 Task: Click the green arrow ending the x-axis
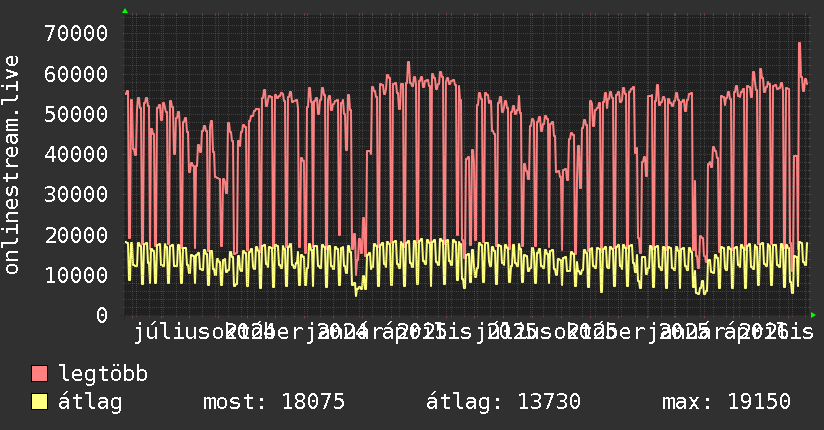click(813, 315)
